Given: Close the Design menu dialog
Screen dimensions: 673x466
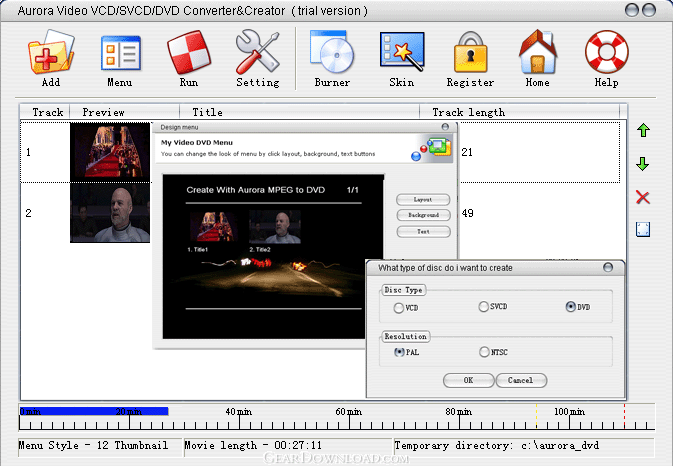Looking at the screenshot, I should click(445, 127).
